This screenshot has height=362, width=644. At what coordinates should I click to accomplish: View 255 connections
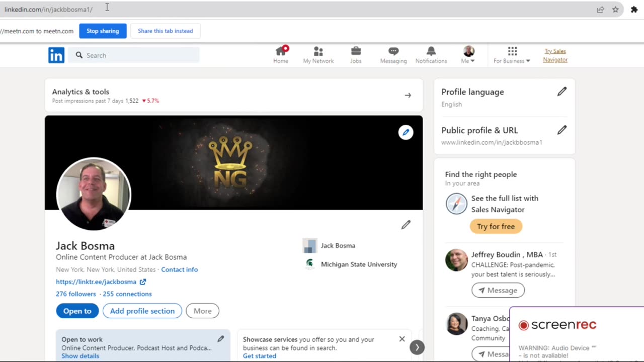(127, 294)
